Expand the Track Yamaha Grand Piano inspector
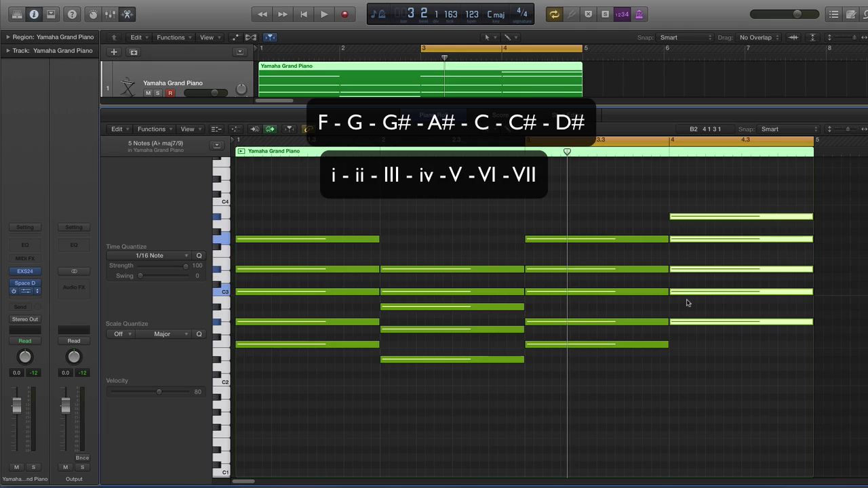This screenshot has width=868, height=488. pyautogui.click(x=9, y=51)
